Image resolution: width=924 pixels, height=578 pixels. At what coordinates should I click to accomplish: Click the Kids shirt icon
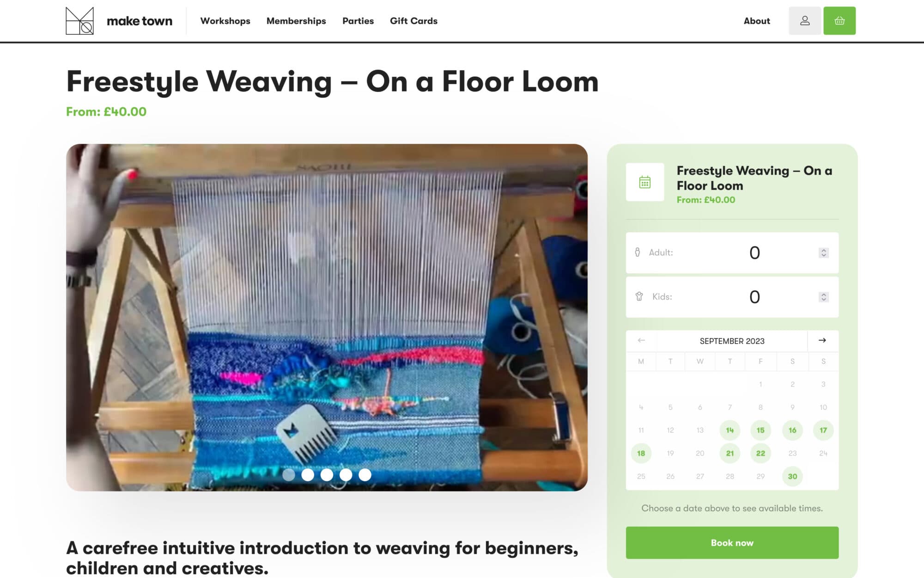(639, 296)
